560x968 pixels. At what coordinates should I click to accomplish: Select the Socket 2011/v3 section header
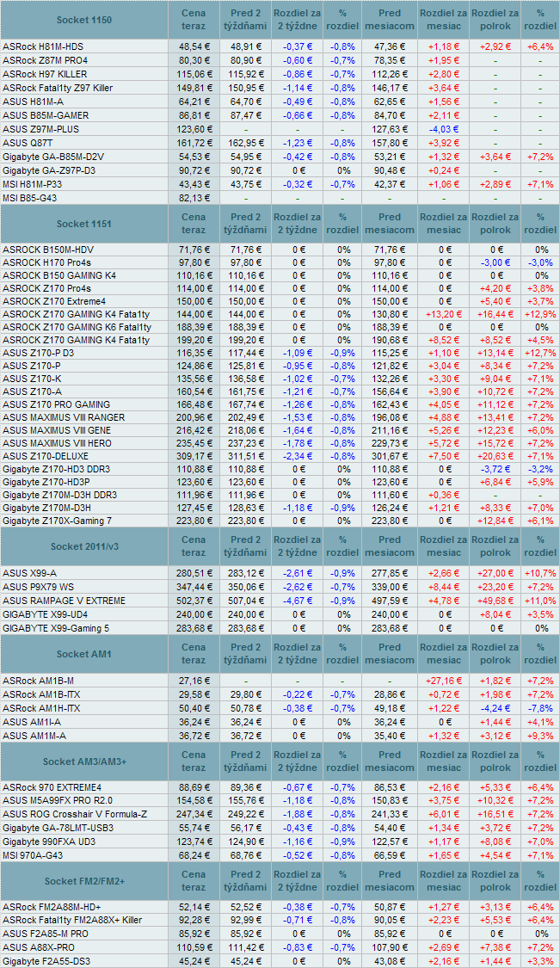[83, 546]
